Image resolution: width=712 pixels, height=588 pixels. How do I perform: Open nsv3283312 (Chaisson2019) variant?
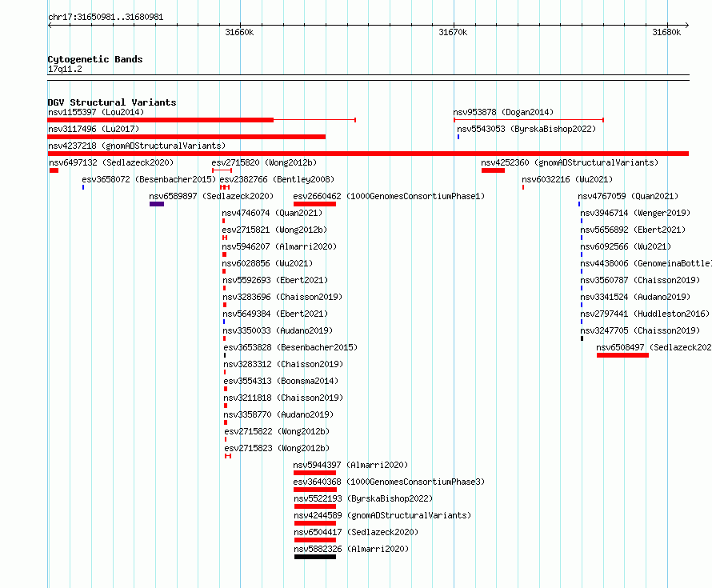[x=283, y=364]
